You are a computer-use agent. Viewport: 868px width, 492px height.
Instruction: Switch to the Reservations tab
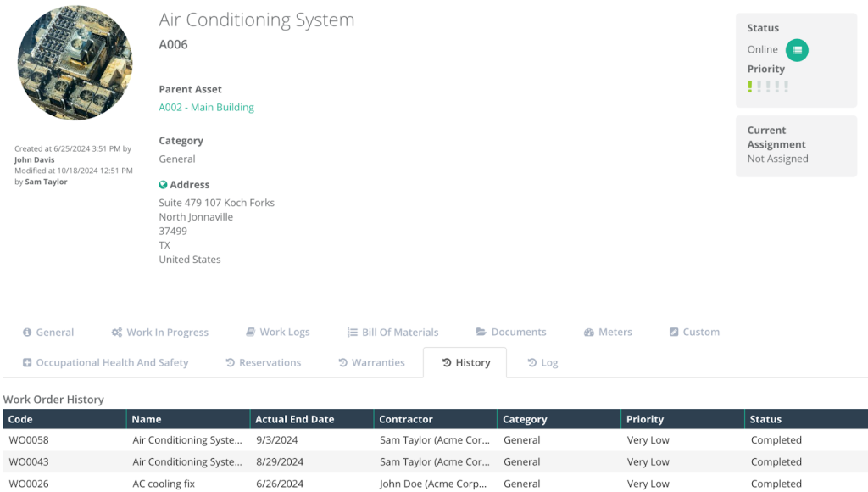click(263, 363)
